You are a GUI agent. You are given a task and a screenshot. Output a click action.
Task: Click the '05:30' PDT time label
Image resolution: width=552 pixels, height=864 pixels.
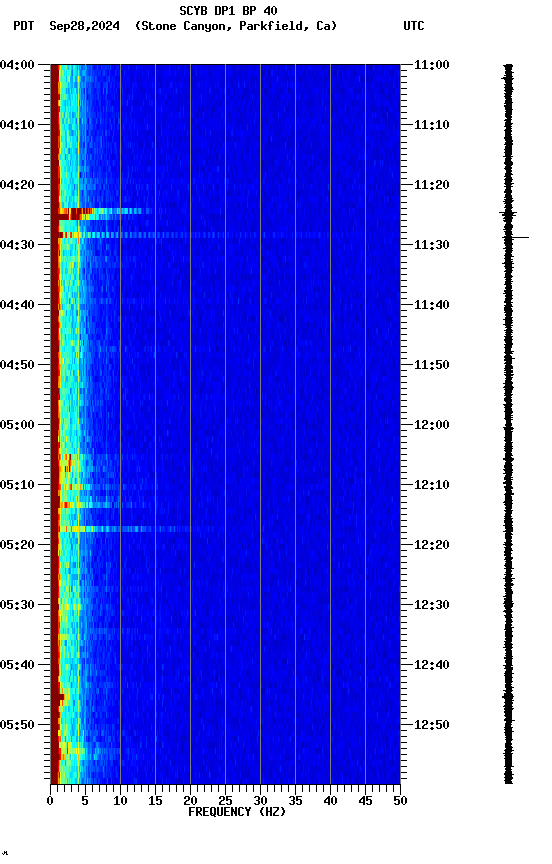coord(17,606)
